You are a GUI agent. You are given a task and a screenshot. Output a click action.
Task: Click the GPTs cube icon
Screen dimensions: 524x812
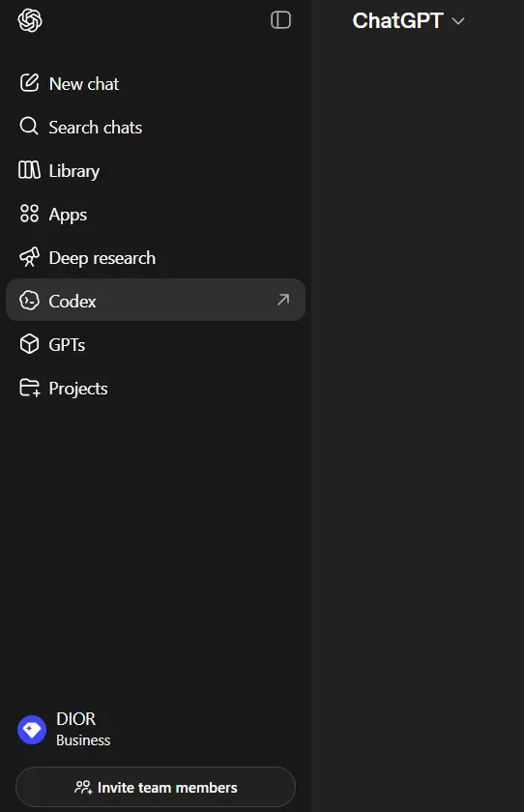click(29, 344)
